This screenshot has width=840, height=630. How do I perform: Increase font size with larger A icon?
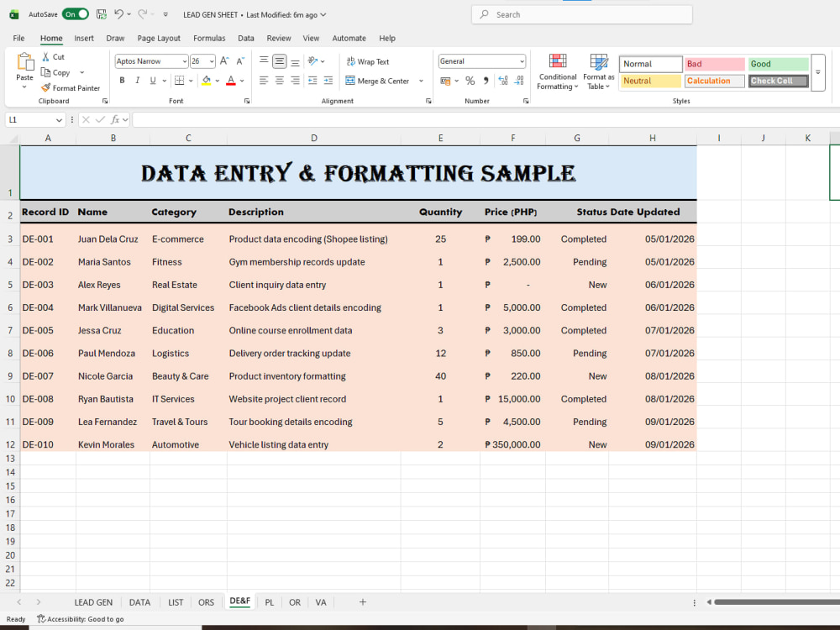[x=224, y=61]
